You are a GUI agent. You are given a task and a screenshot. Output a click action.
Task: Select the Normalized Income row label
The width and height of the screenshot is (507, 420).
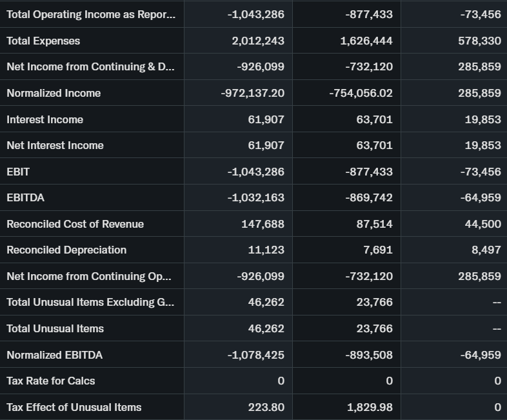(x=54, y=93)
